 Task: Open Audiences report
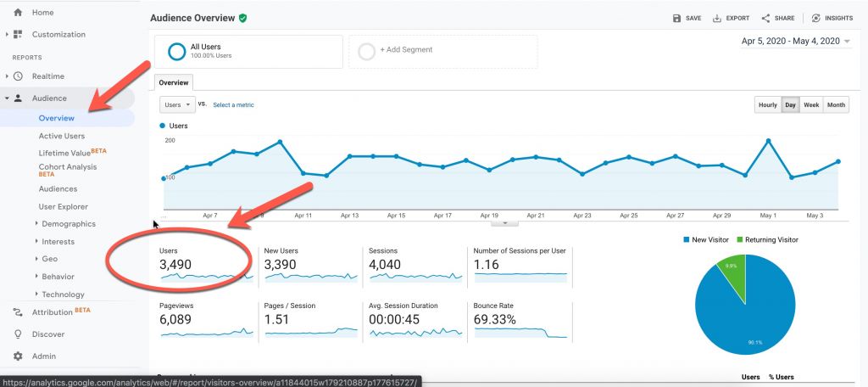tap(58, 189)
